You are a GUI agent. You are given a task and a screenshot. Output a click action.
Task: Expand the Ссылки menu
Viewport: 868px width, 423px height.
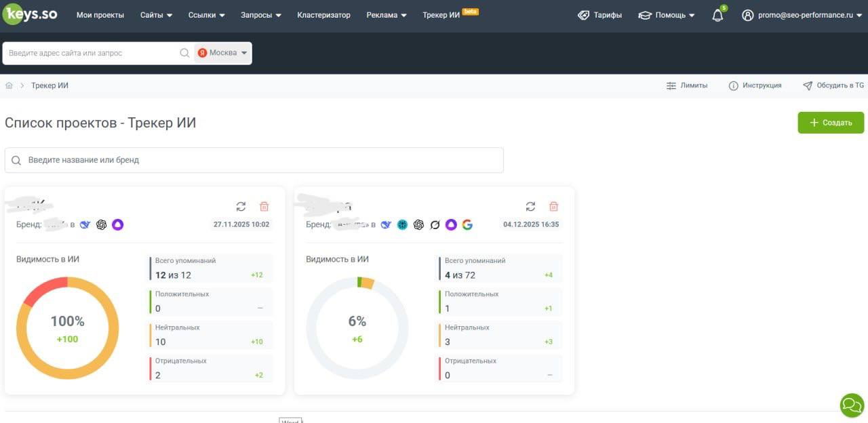[206, 15]
